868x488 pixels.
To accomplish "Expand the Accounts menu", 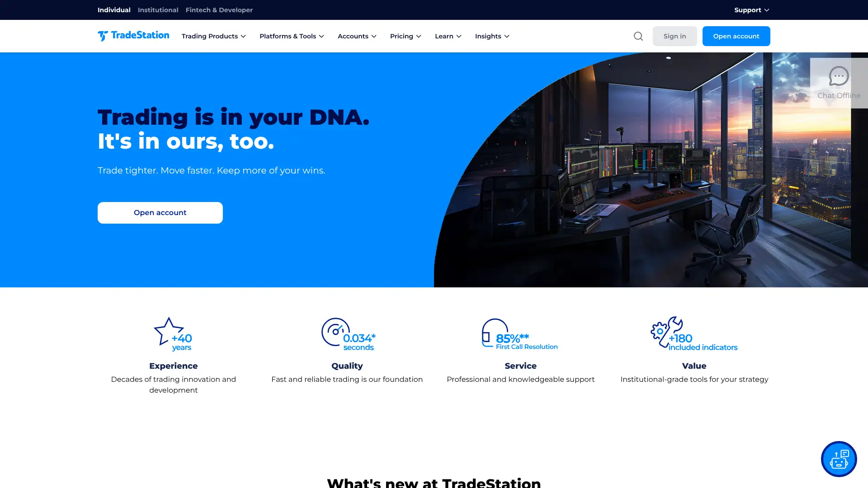I will (357, 36).
